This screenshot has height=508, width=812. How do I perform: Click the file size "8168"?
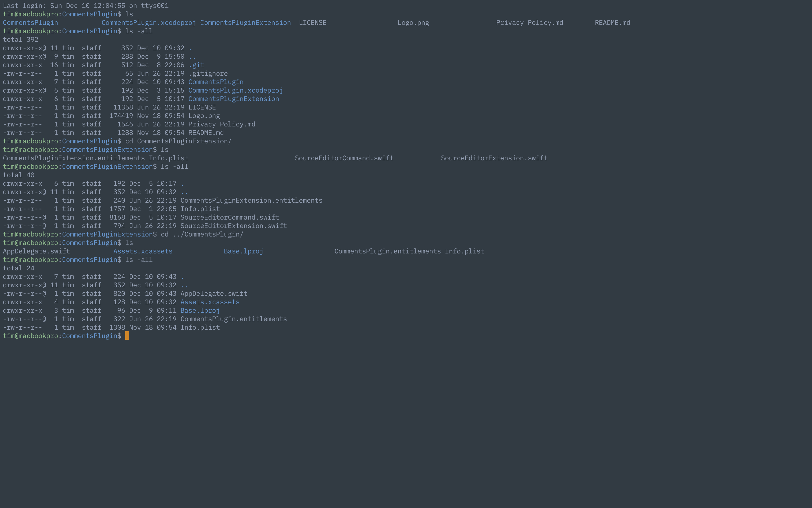[118, 217]
